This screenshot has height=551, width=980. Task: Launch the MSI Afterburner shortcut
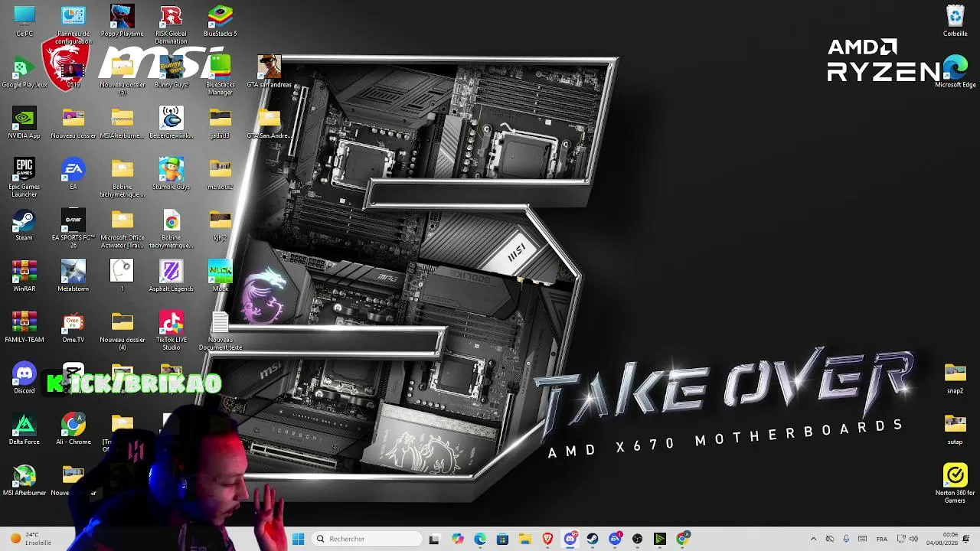pos(24,481)
